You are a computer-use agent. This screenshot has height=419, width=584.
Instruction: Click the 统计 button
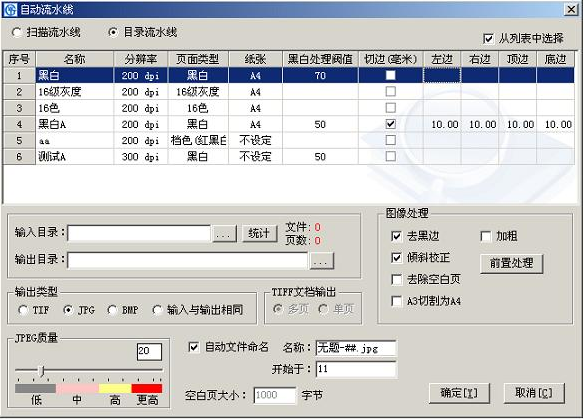click(259, 234)
